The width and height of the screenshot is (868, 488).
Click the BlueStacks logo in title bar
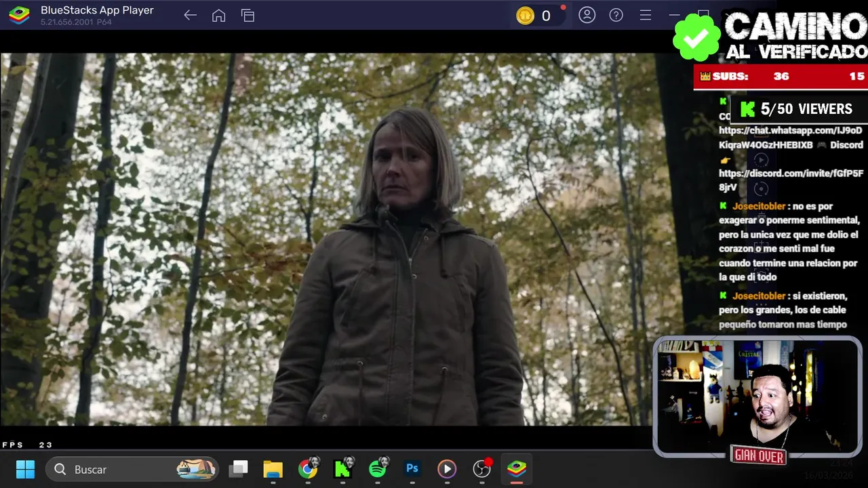[x=19, y=15]
